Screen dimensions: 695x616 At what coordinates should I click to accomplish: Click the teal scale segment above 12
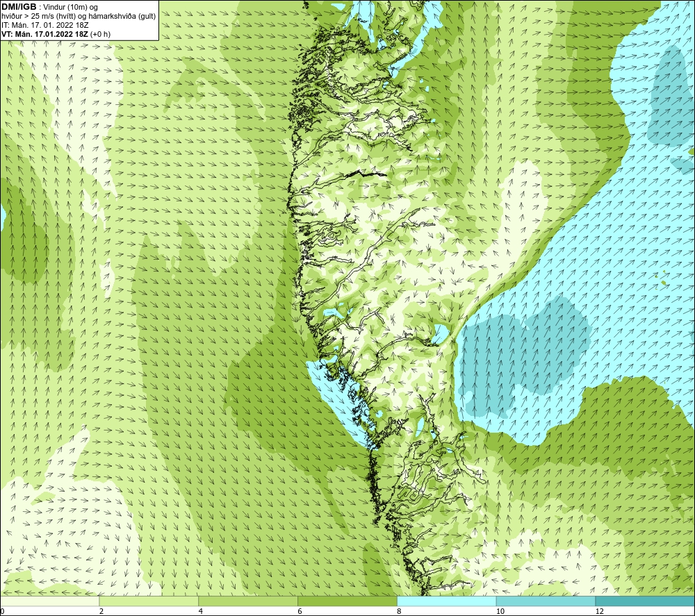point(646,601)
